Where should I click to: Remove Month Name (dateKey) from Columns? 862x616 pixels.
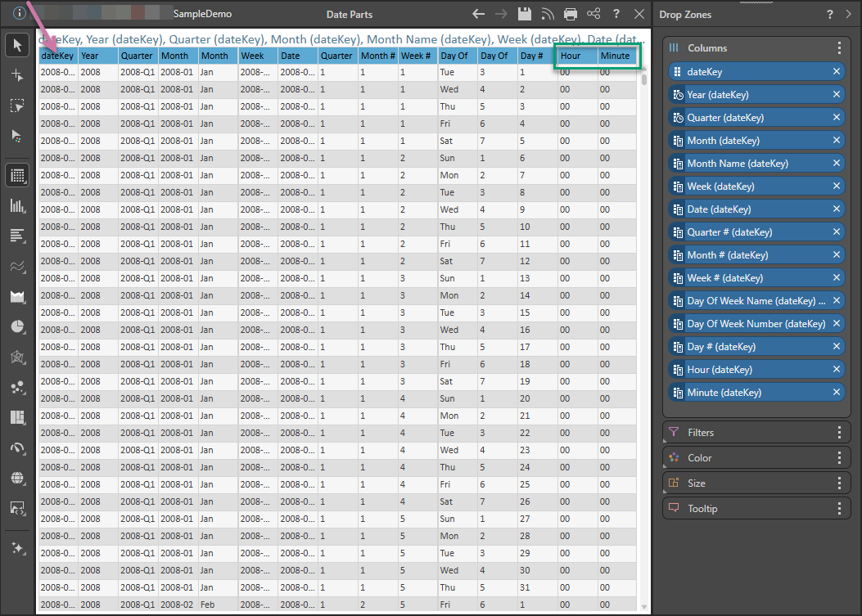pos(837,163)
